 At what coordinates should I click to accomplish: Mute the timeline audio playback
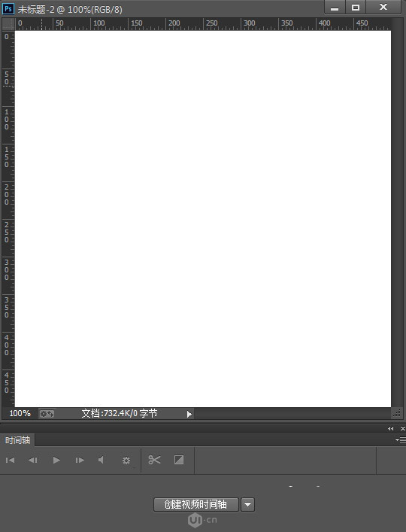(x=101, y=460)
